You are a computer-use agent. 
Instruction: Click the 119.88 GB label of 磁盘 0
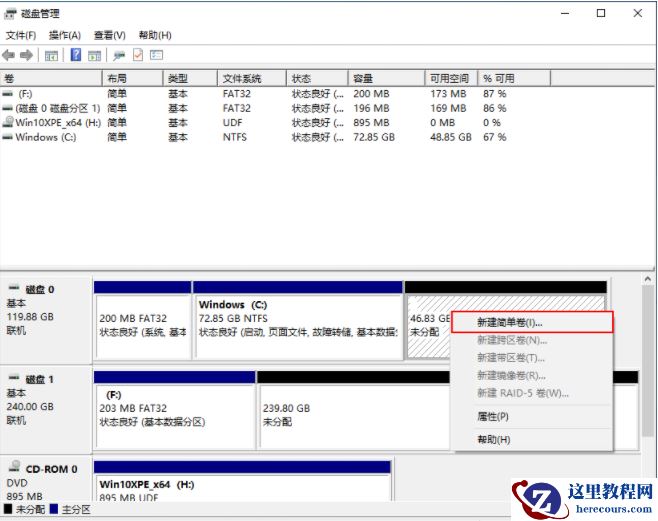30,317
